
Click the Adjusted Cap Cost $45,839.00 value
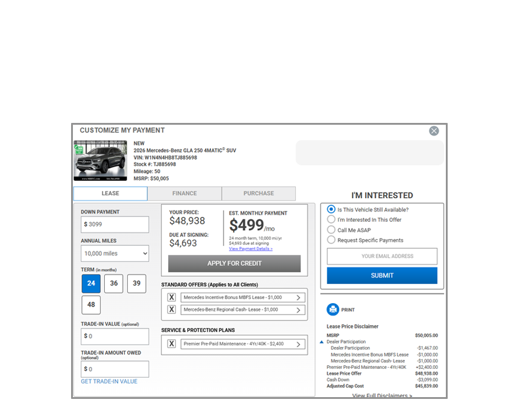[x=427, y=386]
